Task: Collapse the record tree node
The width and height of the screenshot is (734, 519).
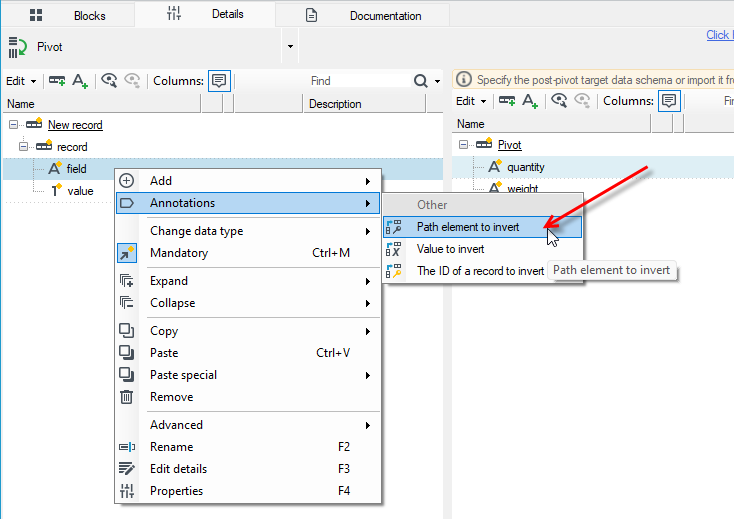Action: [23, 146]
